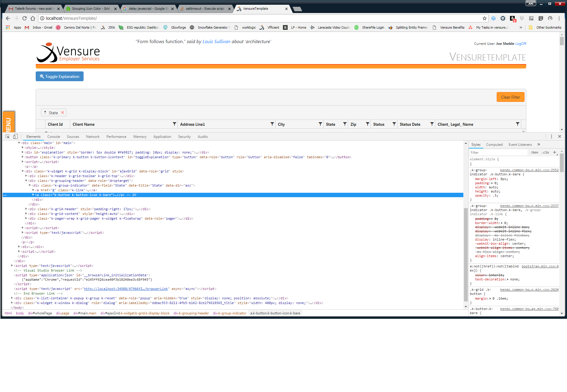
Task: Collapse the ajaxGrid div tree node
Action: click(23, 171)
